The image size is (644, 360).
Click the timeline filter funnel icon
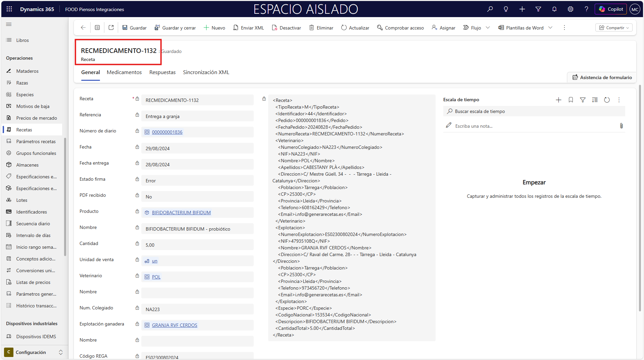point(583,100)
